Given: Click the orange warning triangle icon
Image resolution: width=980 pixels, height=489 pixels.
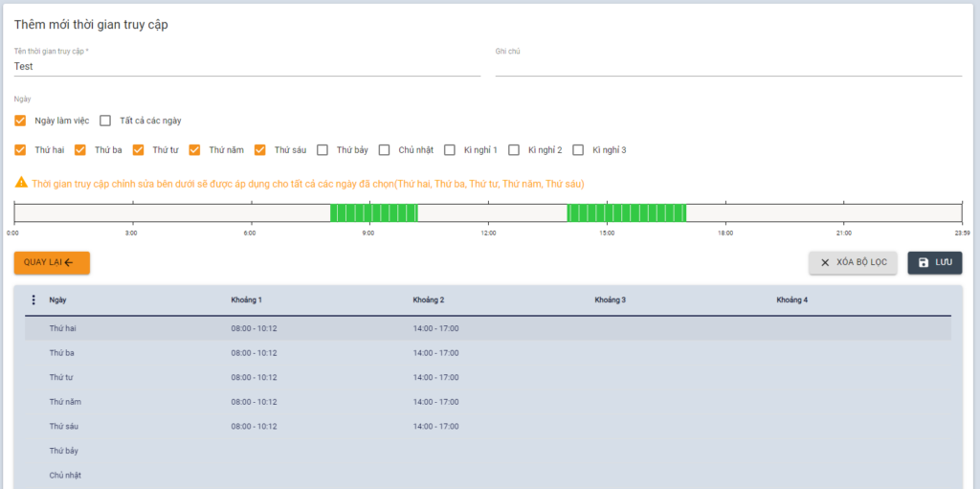Looking at the screenshot, I should coord(21,183).
